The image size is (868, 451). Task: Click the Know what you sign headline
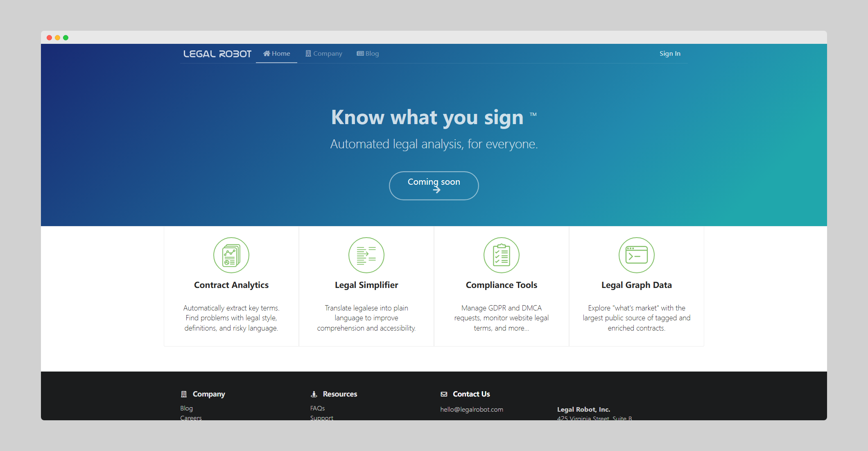click(427, 118)
